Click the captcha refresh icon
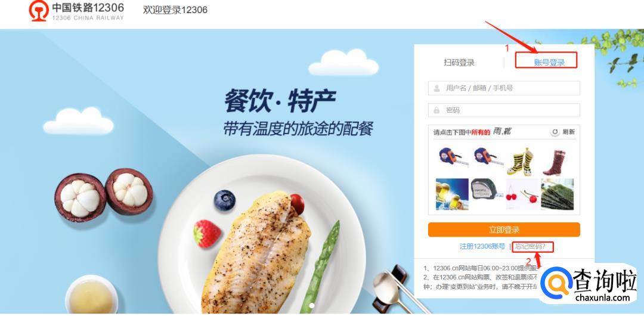Image resolution: width=644 pixels, height=316 pixels. [x=555, y=132]
